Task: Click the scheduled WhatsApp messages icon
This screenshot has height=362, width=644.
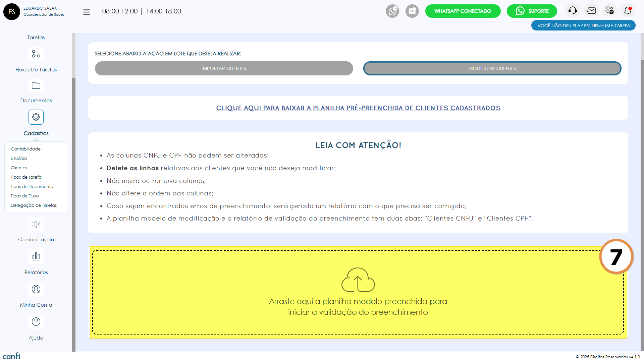Action: click(x=392, y=11)
